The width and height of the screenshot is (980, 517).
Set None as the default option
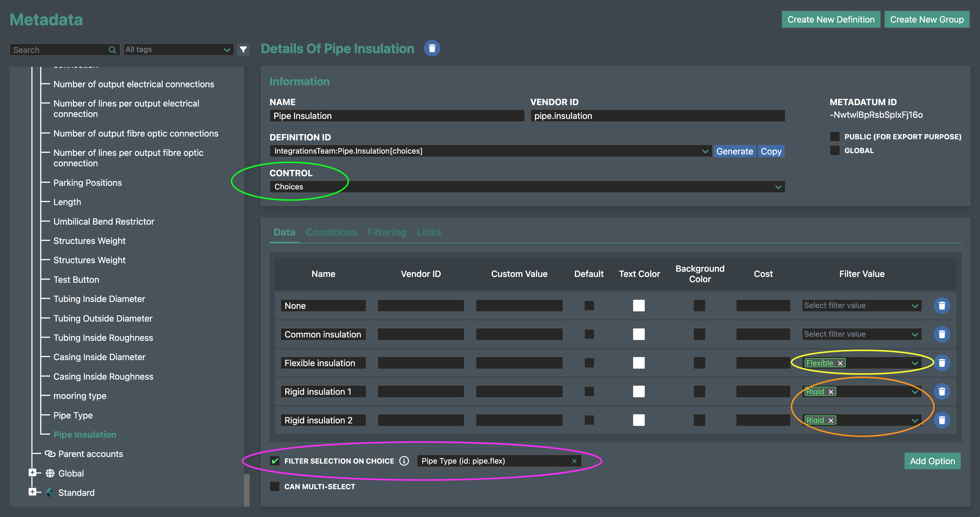(x=589, y=306)
